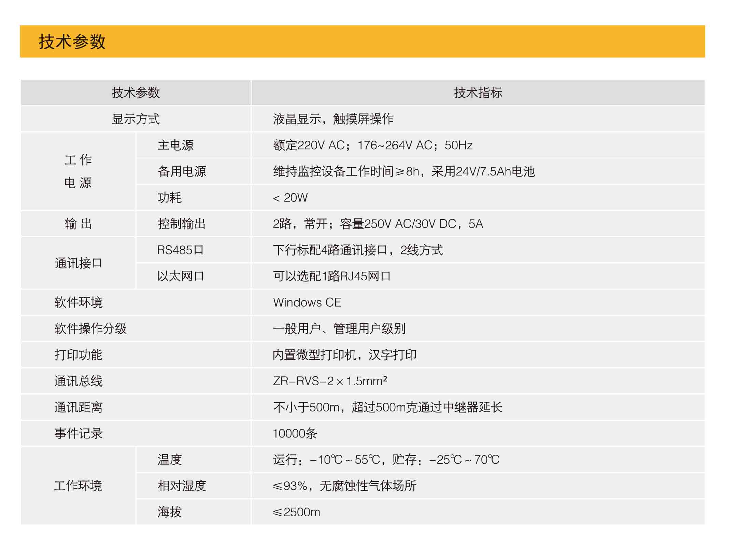
Task: Select the 通讯距离 row label
Action: coord(78,407)
